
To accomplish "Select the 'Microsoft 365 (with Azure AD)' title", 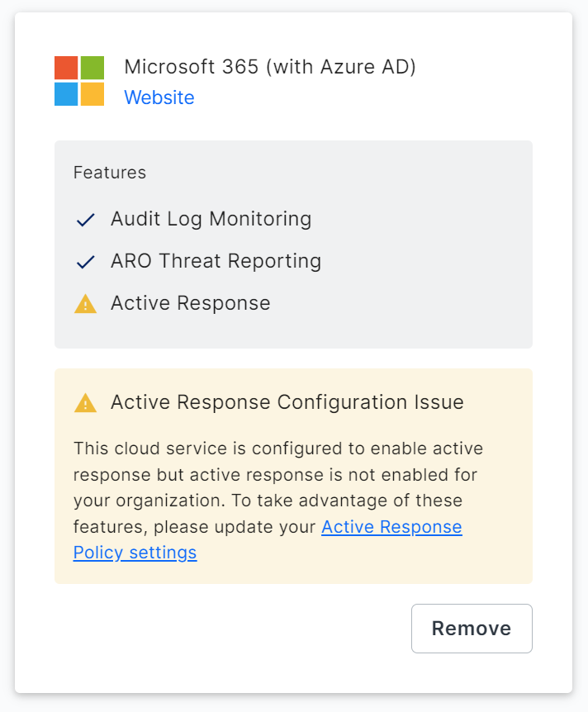I will click(x=270, y=67).
